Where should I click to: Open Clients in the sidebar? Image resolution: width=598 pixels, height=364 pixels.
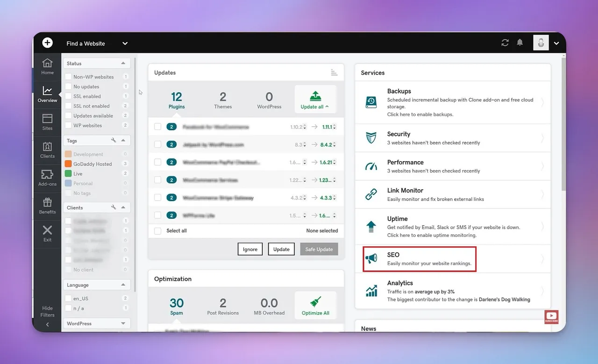click(x=48, y=150)
